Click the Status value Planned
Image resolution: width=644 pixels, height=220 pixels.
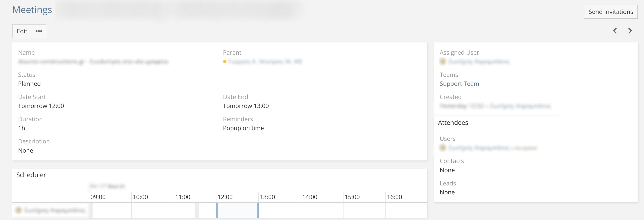pyautogui.click(x=29, y=84)
